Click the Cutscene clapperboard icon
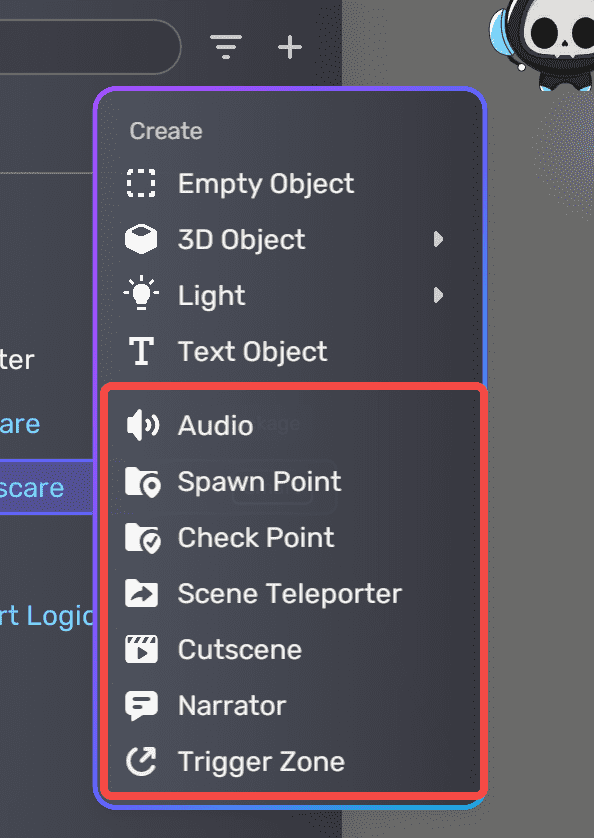This screenshot has width=594, height=838. point(143,649)
